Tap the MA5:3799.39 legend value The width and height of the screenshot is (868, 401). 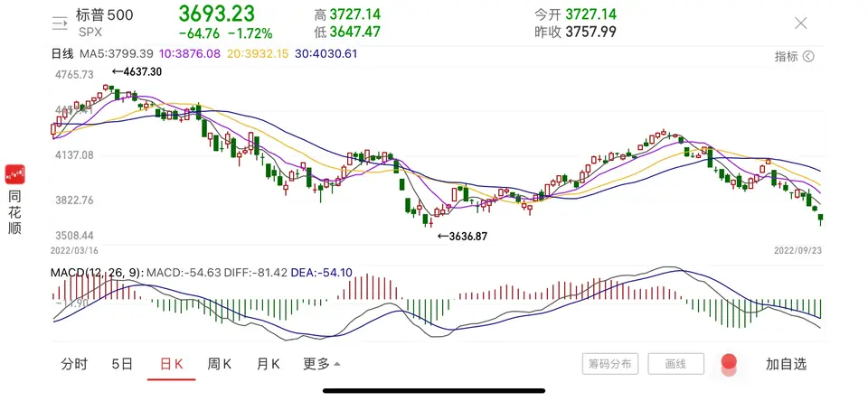click(x=117, y=54)
